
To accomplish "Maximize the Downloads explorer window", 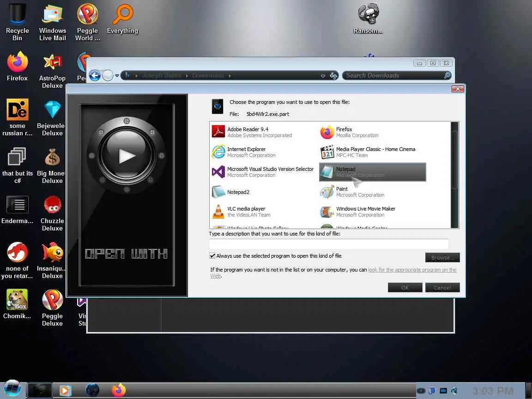I will tap(433, 63).
